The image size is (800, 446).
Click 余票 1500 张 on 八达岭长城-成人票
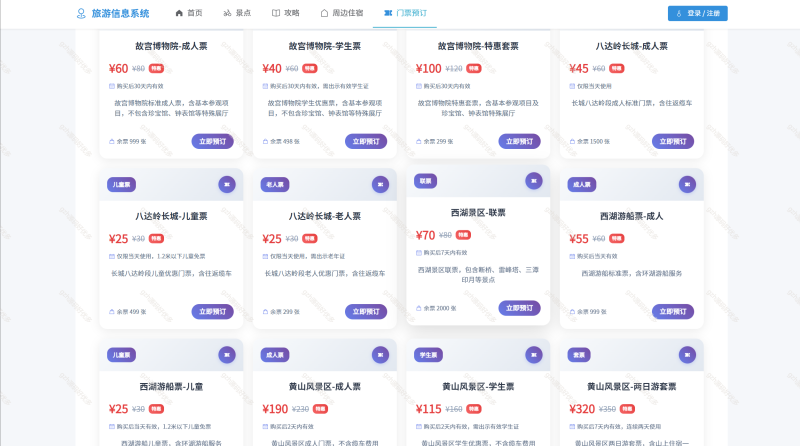(593, 141)
